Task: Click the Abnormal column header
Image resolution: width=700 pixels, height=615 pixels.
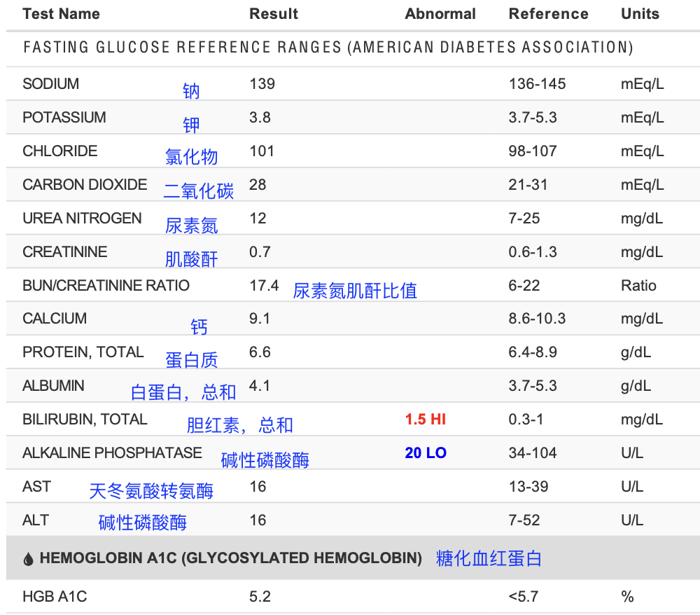Action: point(440,14)
